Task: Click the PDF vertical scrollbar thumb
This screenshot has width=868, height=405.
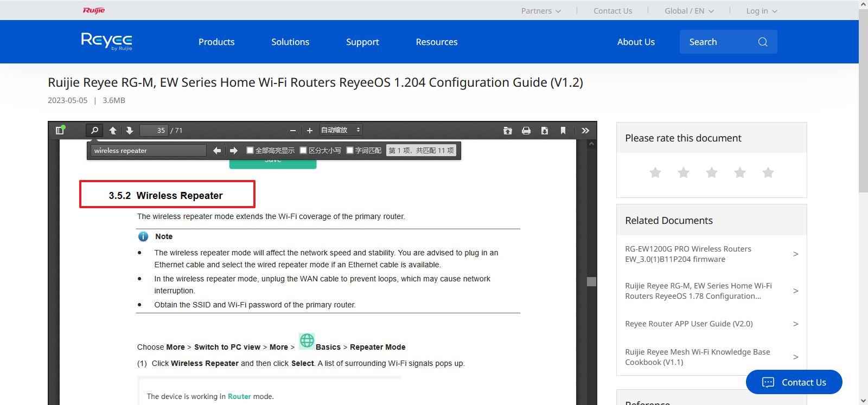Action: pyautogui.click(x=591, y=281)
